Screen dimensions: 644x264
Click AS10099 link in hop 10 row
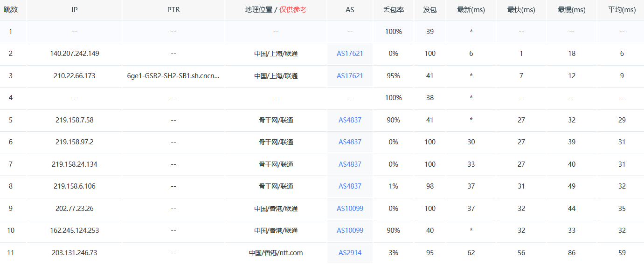tap(350, 230)
